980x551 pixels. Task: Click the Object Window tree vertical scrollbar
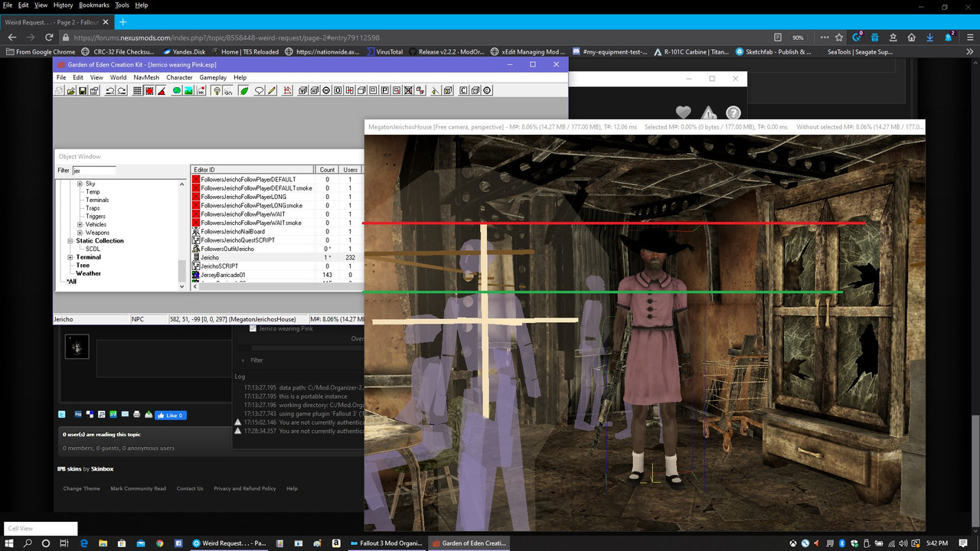[x=182, y=234]
